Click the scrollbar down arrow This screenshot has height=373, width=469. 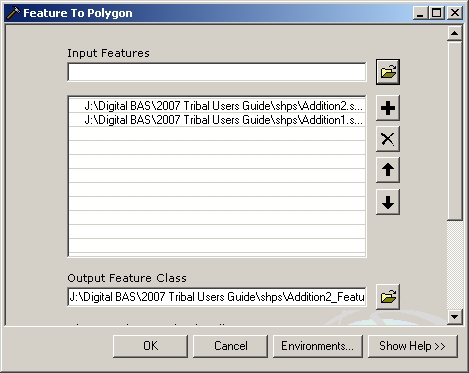[454, 317]
